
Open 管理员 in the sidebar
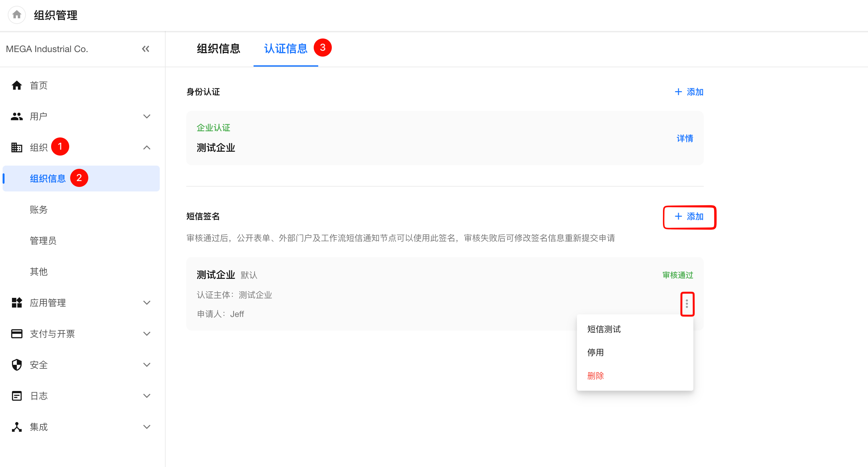(43, 241)
